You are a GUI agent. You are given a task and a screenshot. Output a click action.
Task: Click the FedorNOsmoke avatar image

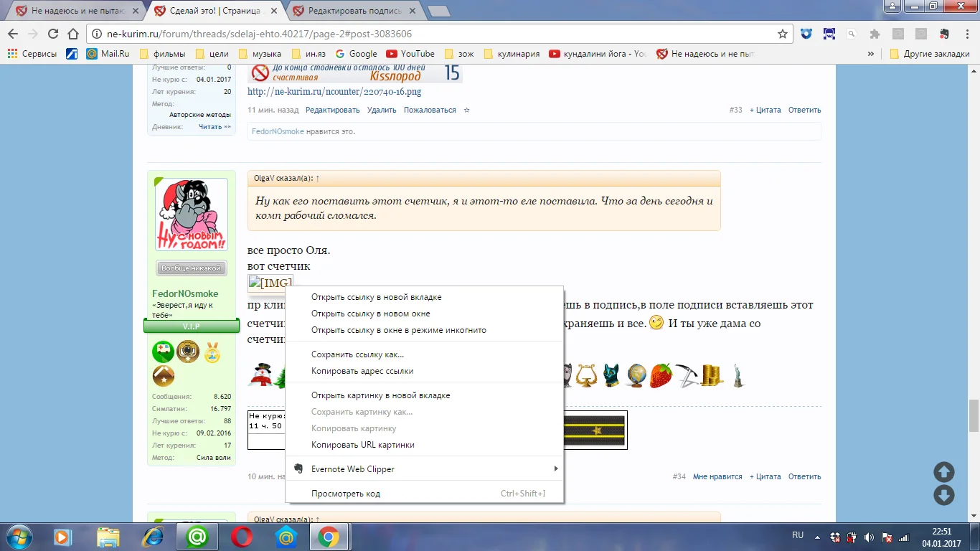click(x=192, y=215)
